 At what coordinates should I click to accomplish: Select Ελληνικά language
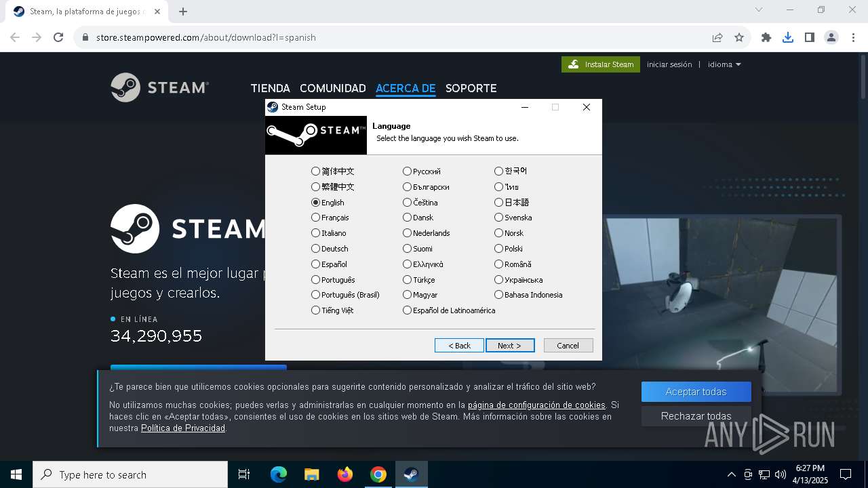coord(423,264)
